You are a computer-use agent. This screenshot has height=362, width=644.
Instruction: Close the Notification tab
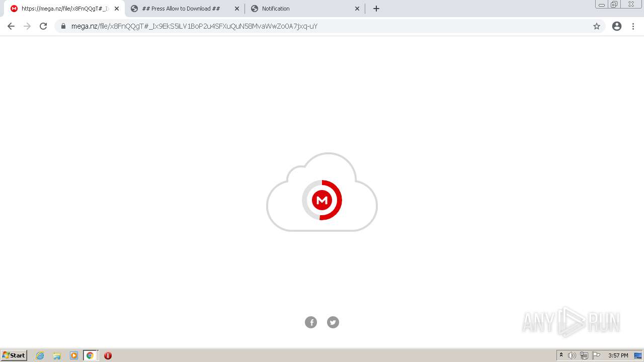click(357, 9)
